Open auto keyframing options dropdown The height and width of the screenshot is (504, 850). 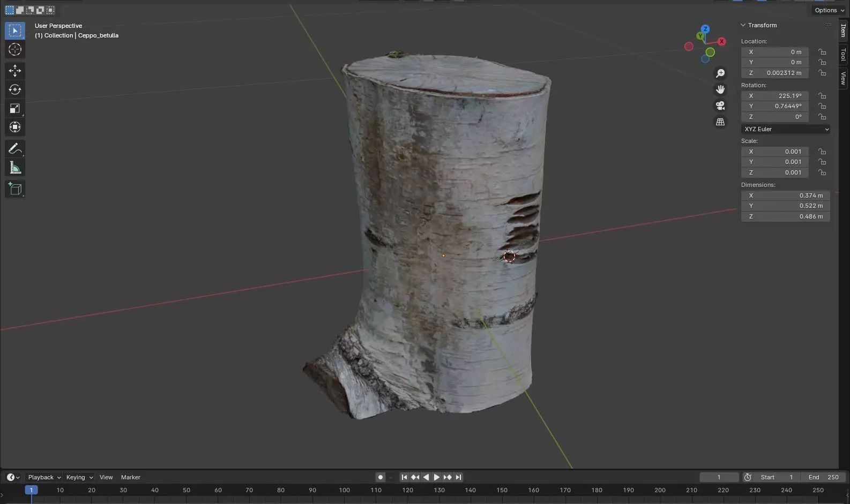pyautogui.click(x=391, y=477)
